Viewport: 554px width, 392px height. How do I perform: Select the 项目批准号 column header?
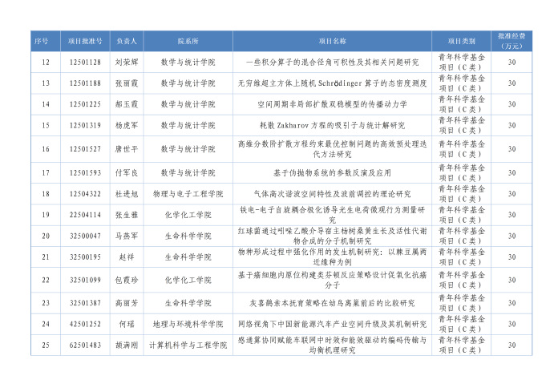tap(84, 41)
